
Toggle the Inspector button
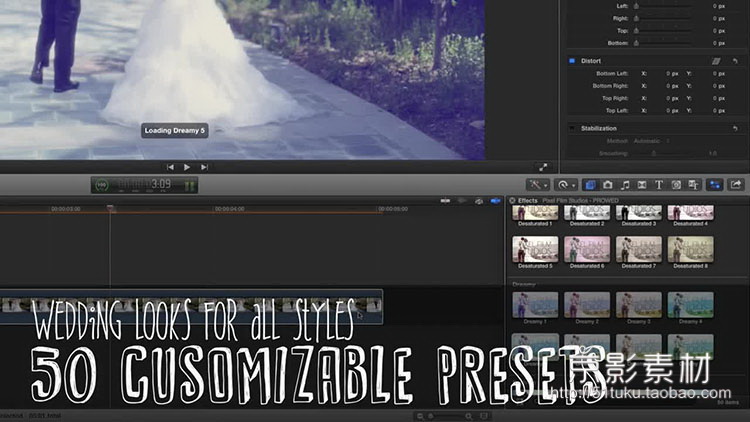[x=715, y=185]
